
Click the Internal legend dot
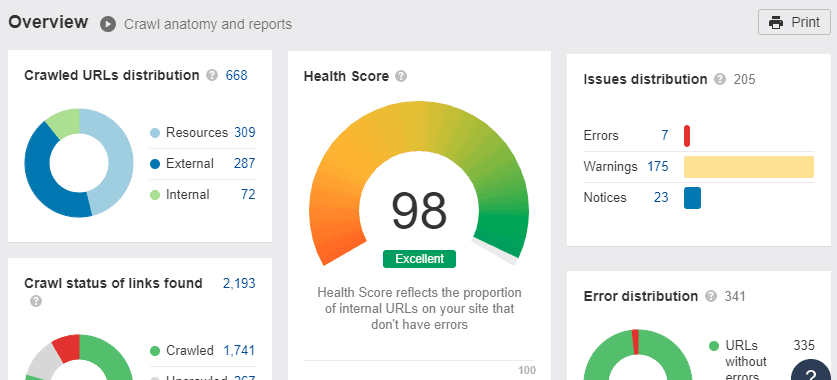tap(155, 195)
